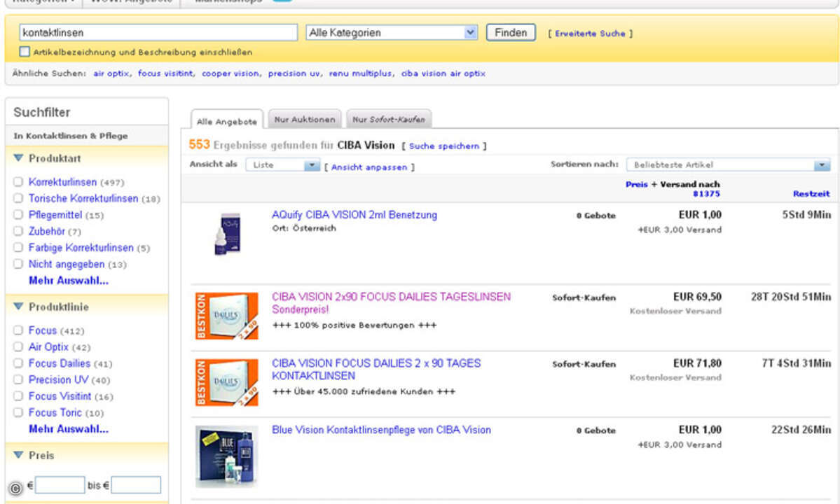
Task: Click the Farbige Korrekturlinsen filter link
Action: point(81,248)
